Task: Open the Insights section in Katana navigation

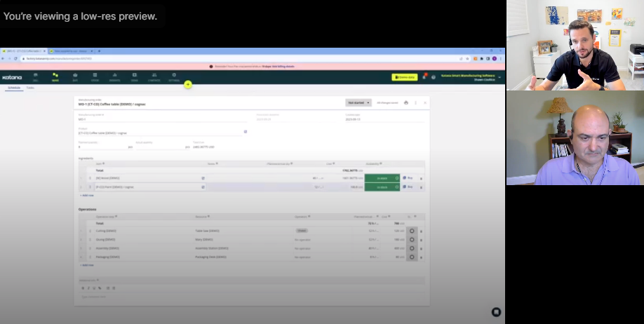Action: click(x=114, y=77)
